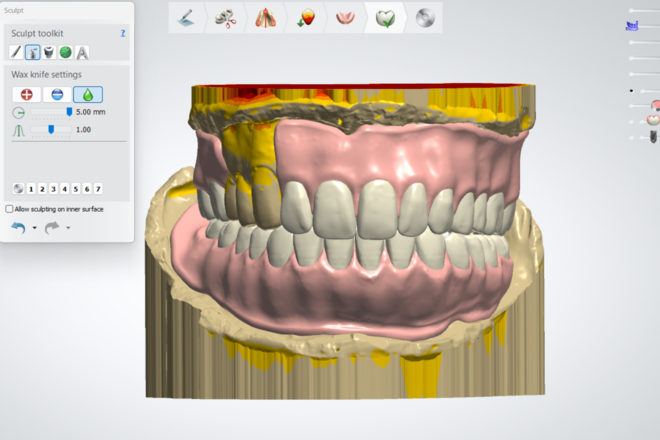Click the diameter circle icon
The height and width of the screenshot is (440, 660).
pyautogui.click(x=19, y=112)
